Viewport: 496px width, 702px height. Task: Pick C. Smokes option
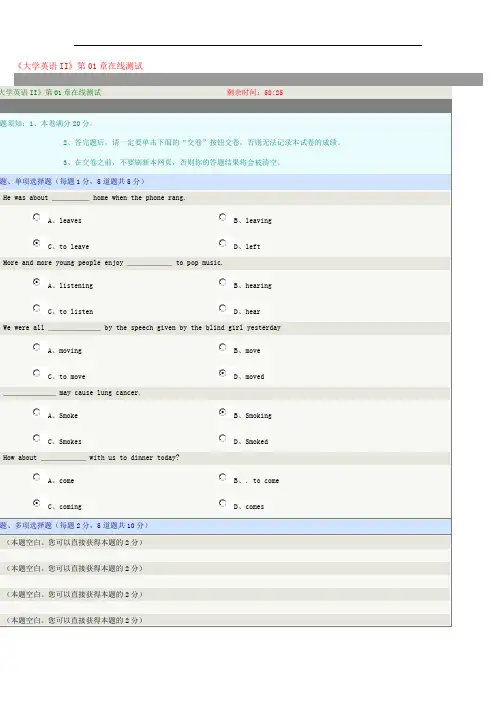pyautogui.click(x=37, y=438)
